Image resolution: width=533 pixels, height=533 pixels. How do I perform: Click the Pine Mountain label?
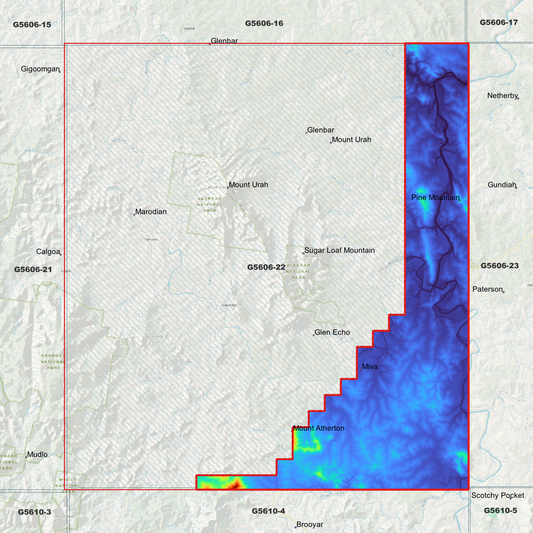click(435, 197)
